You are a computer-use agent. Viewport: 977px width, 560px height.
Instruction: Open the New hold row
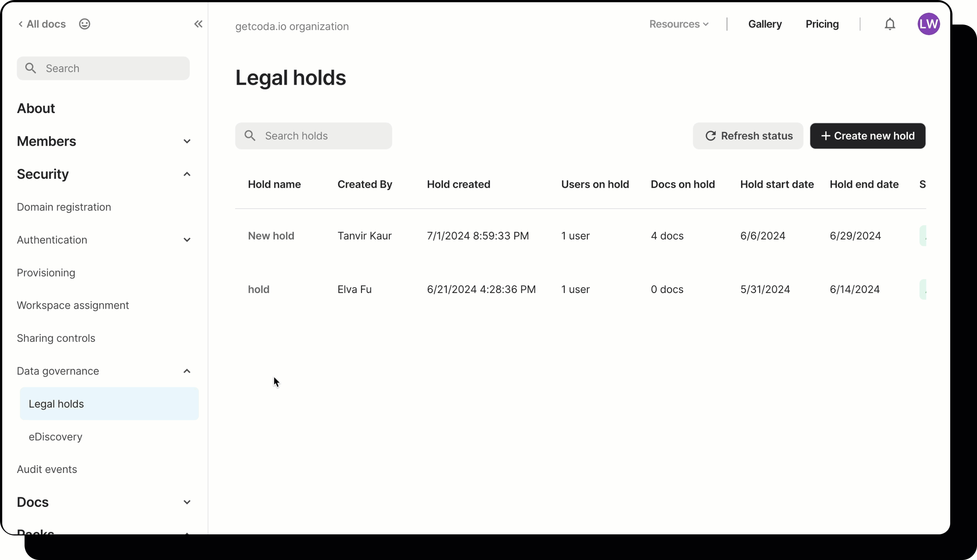tap(271, 236)
